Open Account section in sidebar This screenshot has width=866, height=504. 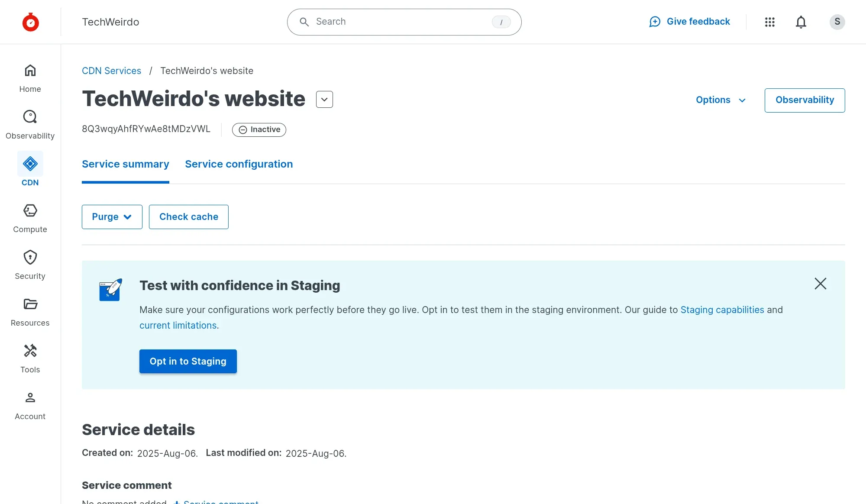click(x=30, y=405)
